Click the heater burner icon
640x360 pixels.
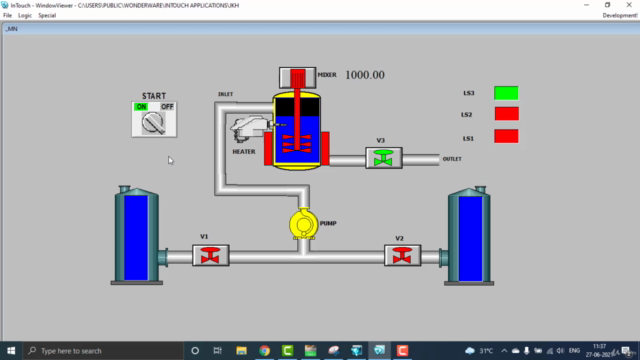(x=249, y=129)
